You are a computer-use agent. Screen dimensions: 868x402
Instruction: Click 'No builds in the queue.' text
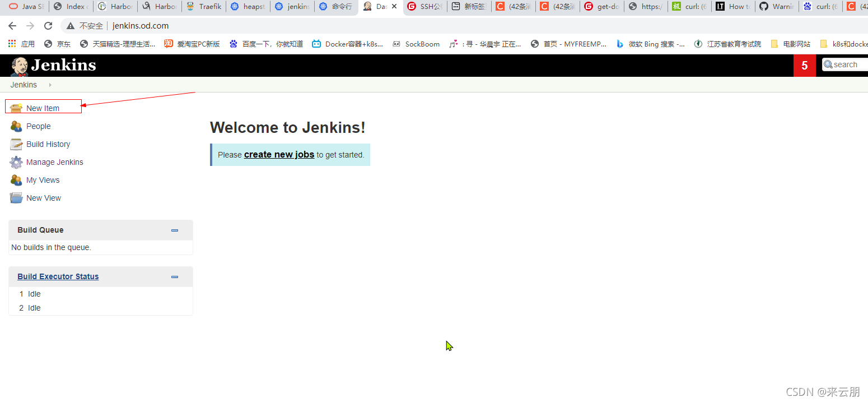(x=51, y=247)
